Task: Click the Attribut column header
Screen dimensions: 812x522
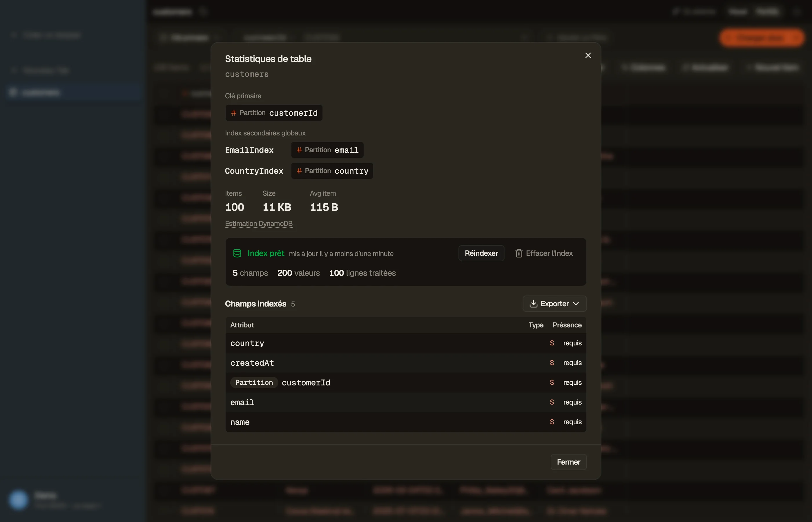Action: (x=242, y=325)
